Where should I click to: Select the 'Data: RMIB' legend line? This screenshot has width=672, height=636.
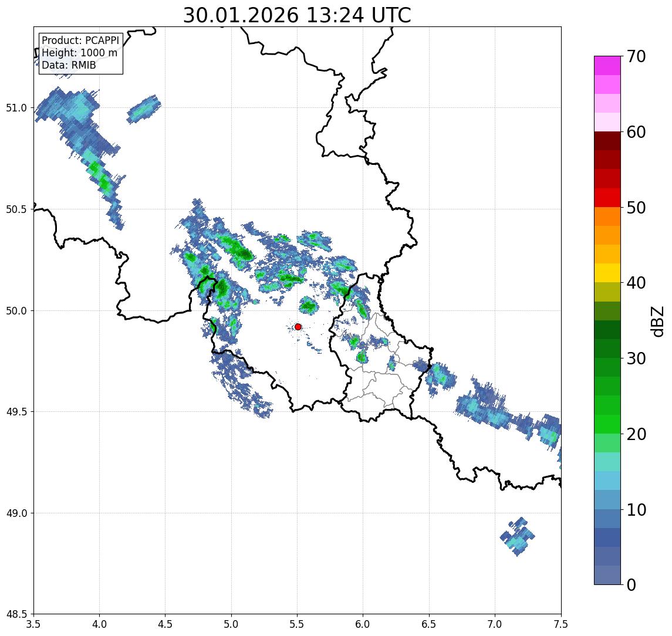pos(69,65)
